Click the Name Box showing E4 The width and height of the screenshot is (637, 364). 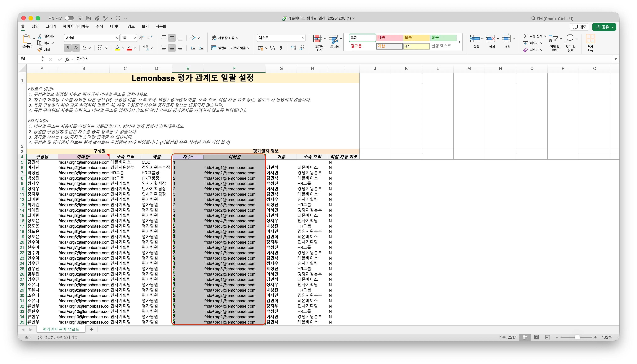30,59
